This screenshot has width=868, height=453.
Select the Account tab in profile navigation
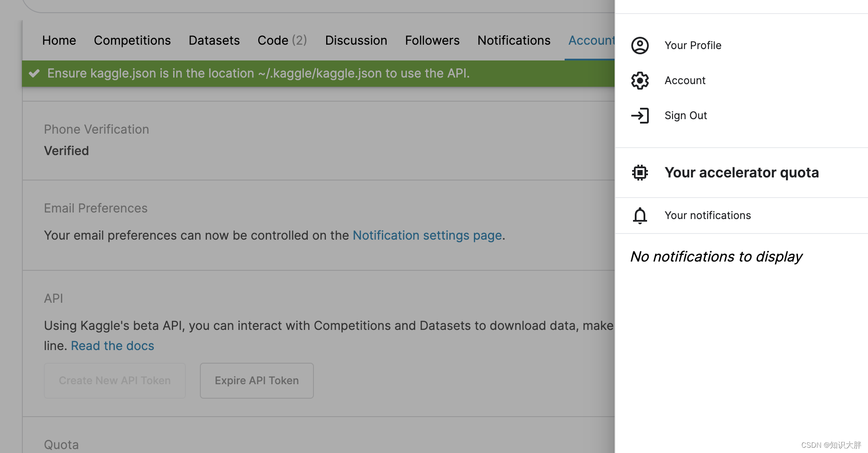(591, 40)
